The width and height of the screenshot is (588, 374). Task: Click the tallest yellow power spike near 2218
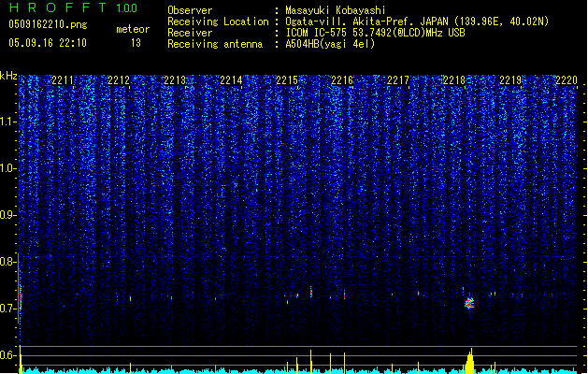point(470,361)
